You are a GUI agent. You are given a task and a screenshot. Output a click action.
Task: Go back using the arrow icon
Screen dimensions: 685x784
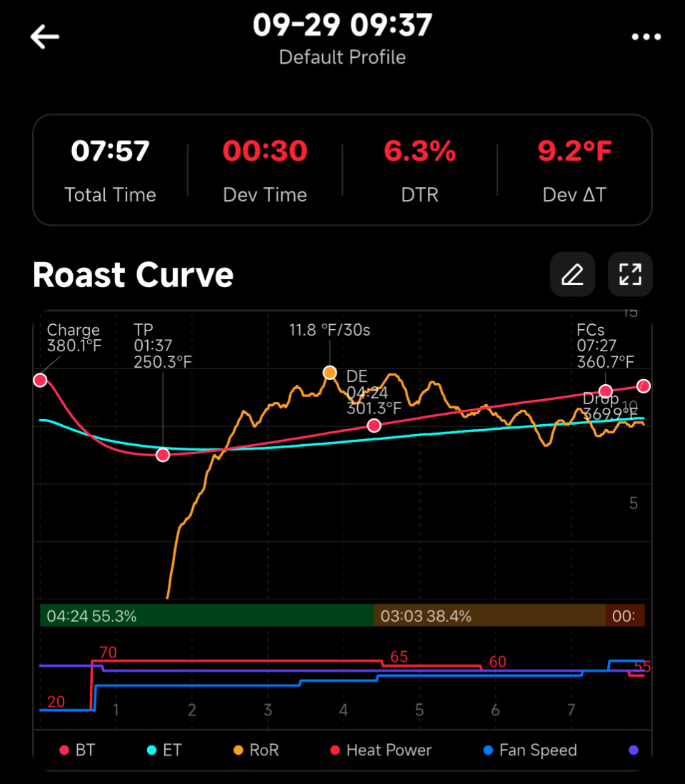point(45,37)
